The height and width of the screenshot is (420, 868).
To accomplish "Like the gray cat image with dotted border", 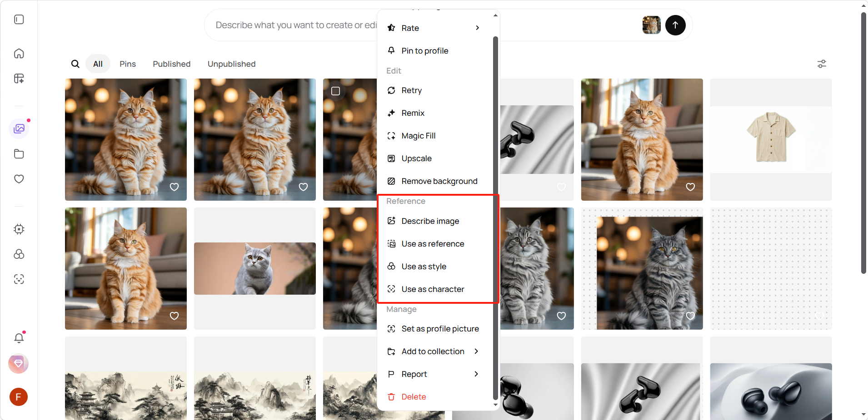I will tap(691, 316).
